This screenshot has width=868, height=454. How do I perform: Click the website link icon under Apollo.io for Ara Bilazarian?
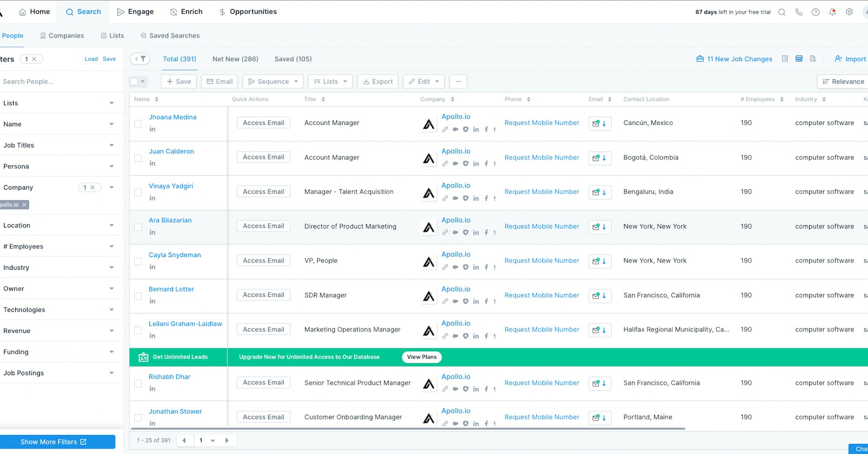click(445, 233)
